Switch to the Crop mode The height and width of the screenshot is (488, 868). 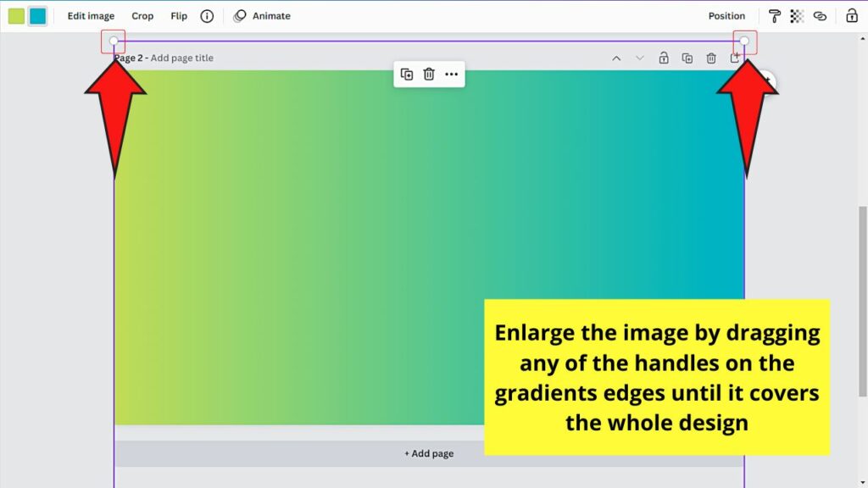[142, 15]
